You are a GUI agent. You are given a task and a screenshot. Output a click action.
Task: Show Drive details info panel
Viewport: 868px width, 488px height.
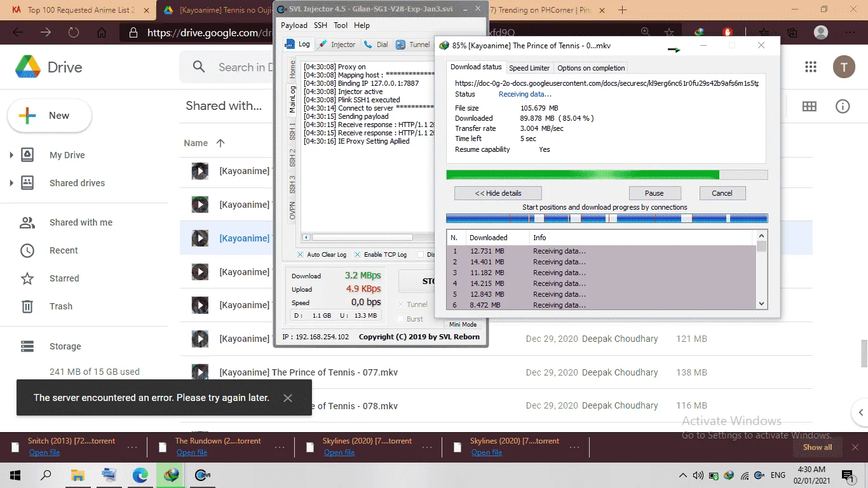[843, 107]
